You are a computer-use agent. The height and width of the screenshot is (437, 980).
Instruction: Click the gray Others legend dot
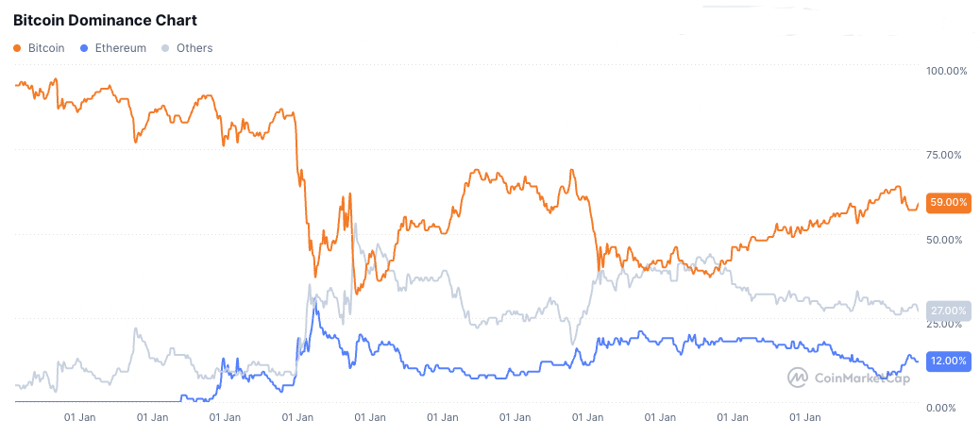pos(166,48)
